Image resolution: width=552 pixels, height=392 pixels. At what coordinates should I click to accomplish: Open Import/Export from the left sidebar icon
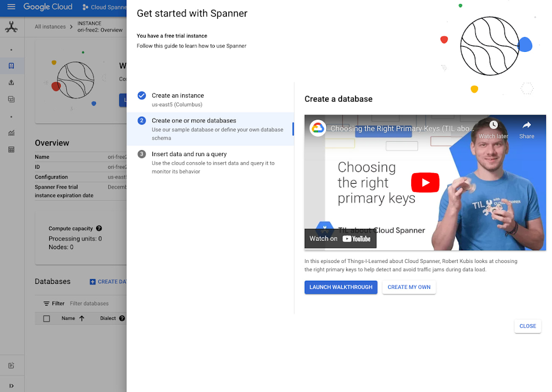pos(12,83)
